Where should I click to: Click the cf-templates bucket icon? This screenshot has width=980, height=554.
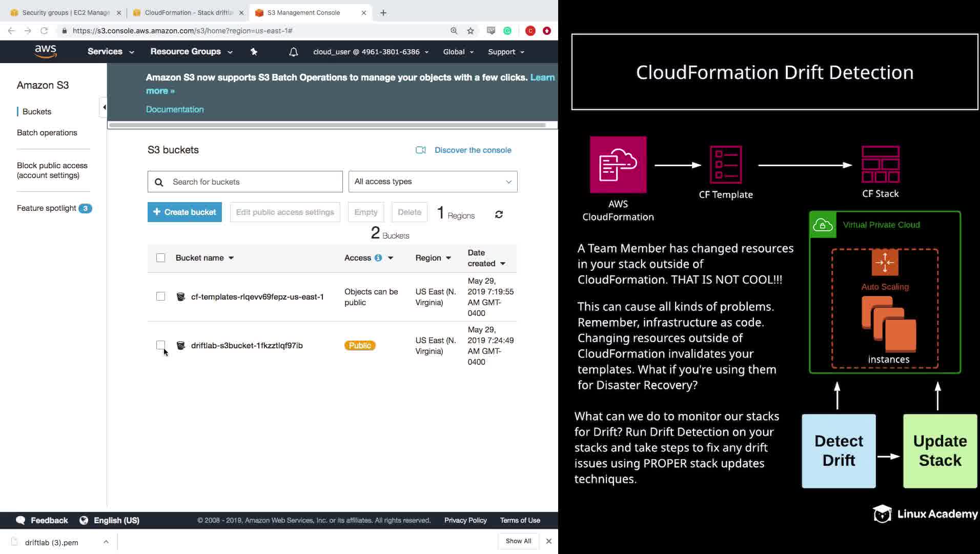[x=180, y=296]
